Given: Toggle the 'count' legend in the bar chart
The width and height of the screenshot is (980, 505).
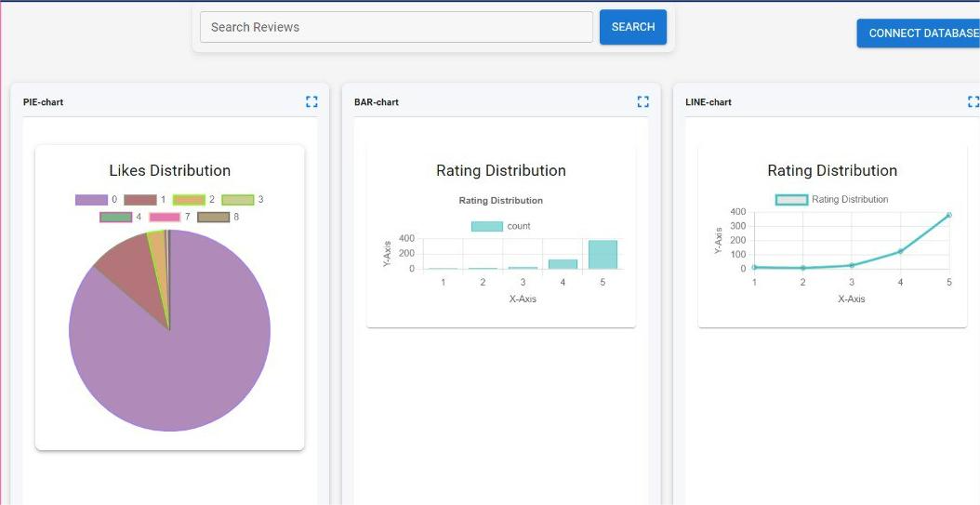Looking at the screenshot, I should tap(487, 226).
